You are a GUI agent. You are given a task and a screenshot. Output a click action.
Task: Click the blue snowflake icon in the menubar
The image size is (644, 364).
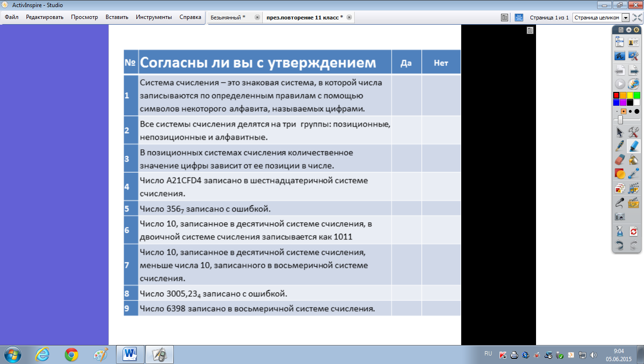pyautogui.click(x=519, y=18)
